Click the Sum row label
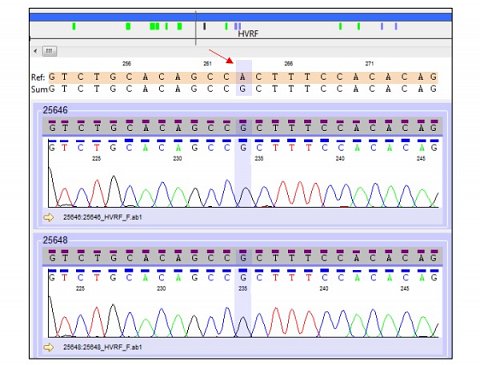The width and height of the screenshot is (480, 365). tap(39, 89)
